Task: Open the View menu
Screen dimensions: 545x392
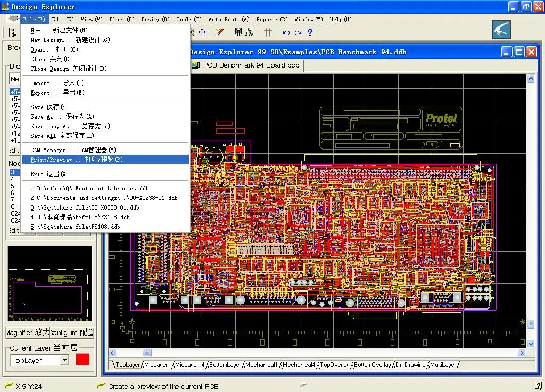Action: click(x=92, y=20)
